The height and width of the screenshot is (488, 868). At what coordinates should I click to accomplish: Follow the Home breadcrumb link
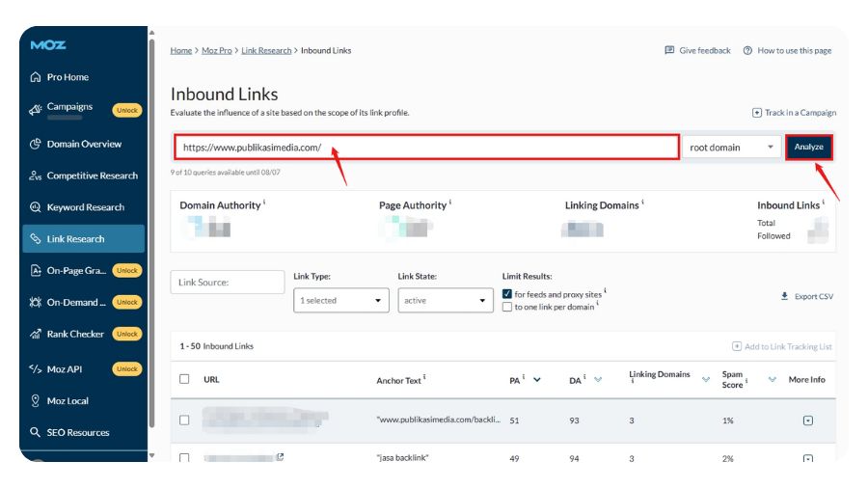point(181,50)
